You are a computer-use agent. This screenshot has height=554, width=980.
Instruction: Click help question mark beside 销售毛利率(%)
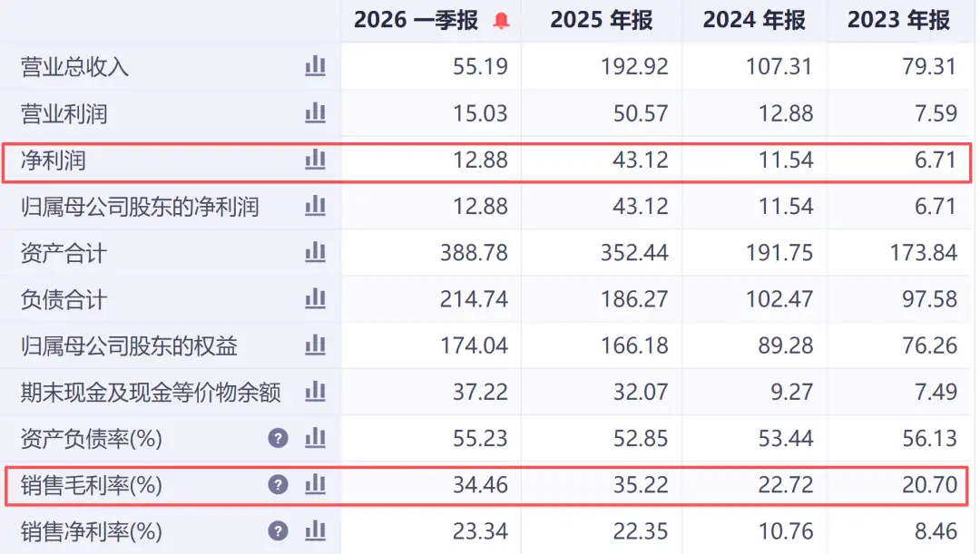pos(279,485)
